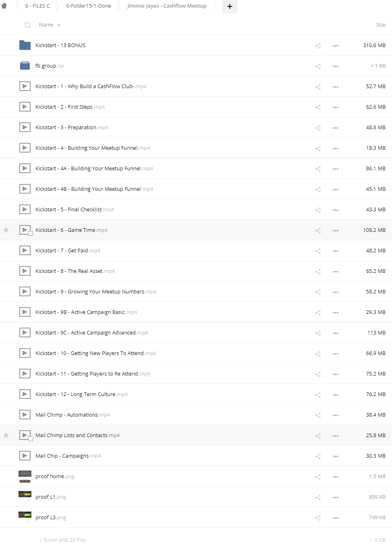Open more actions for Kickstart - 5 Final Checklist
The width and height of the screenshot is (392, 547).
pos(336,210)
